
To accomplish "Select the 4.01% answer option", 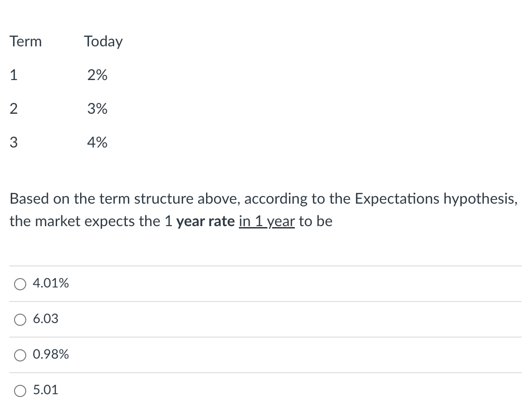I will 20,284.
